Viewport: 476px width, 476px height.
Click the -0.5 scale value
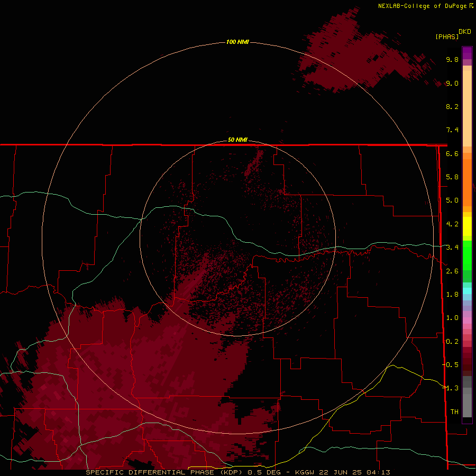pyautogui.click(x=451, y=365)
